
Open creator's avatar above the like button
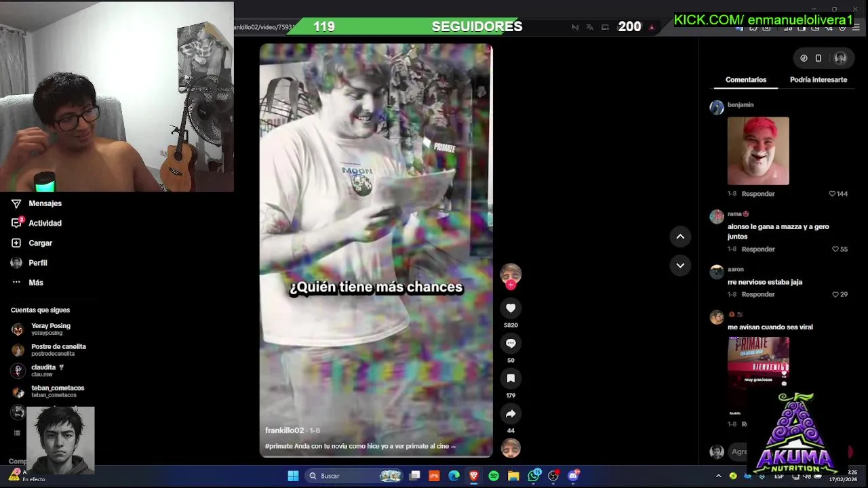coord(511,273)
